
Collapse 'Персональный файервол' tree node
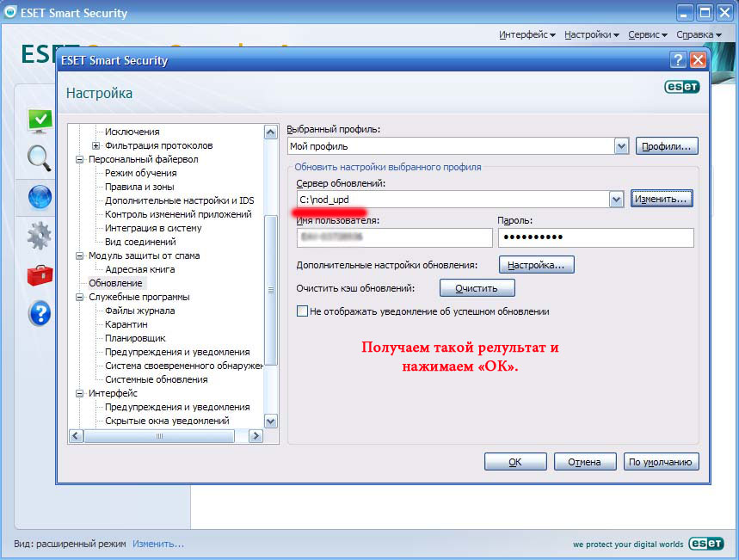point(80,159)
